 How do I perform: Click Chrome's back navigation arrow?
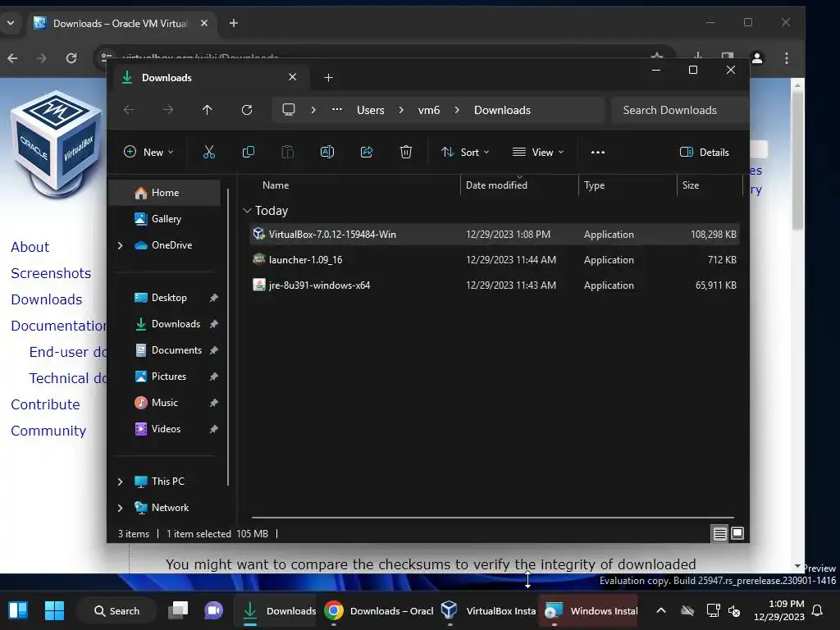click(12, 58)
